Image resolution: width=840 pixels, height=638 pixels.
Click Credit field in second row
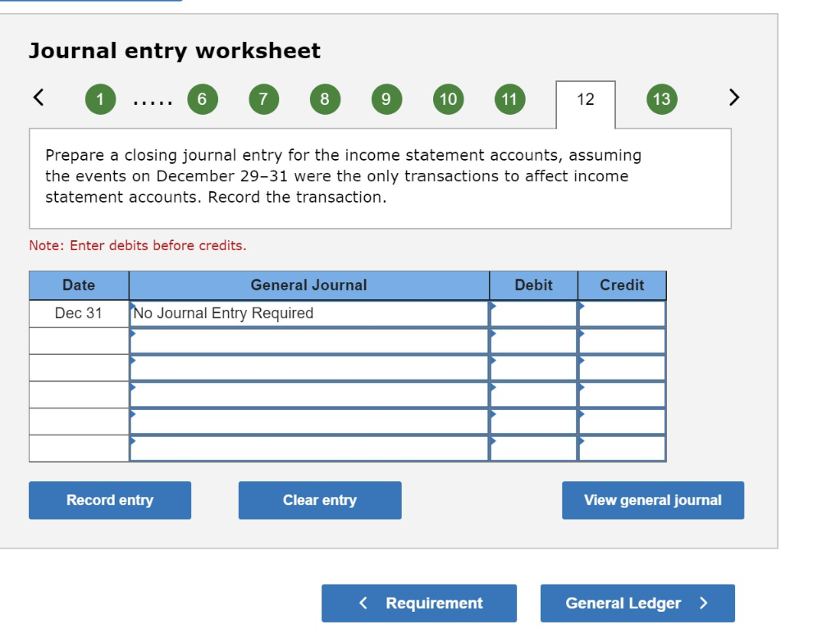tap(622, 340)
